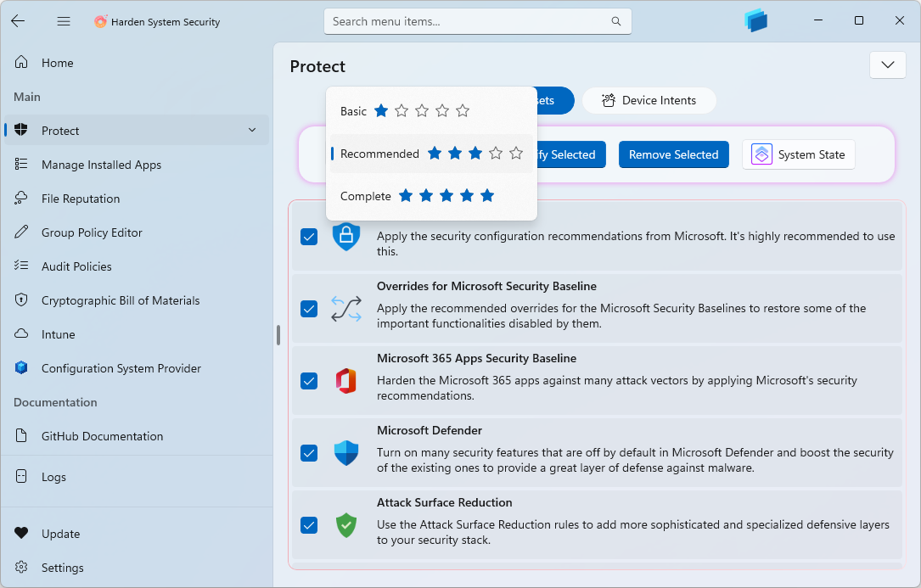Click the System State layered icon
921x588 pixels.
pos(761,154)
